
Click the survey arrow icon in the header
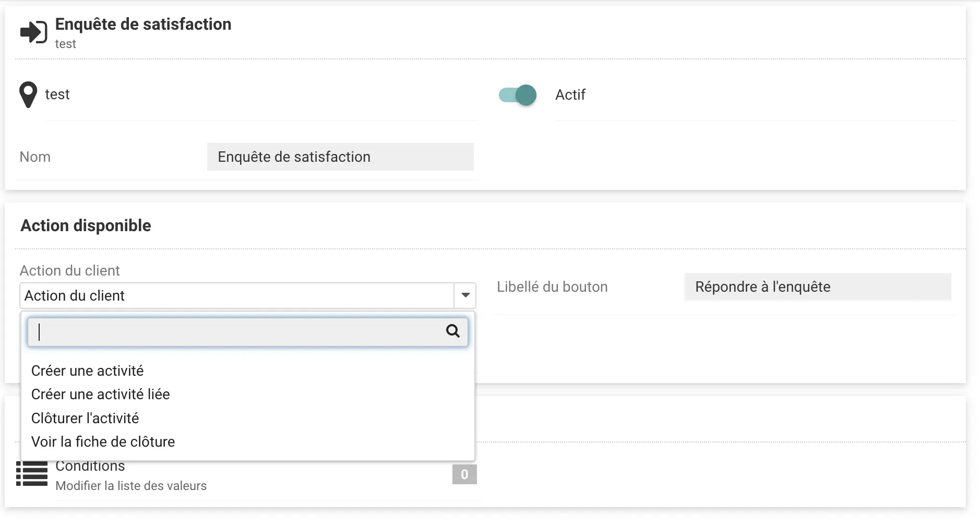click(x=33, y=32)
